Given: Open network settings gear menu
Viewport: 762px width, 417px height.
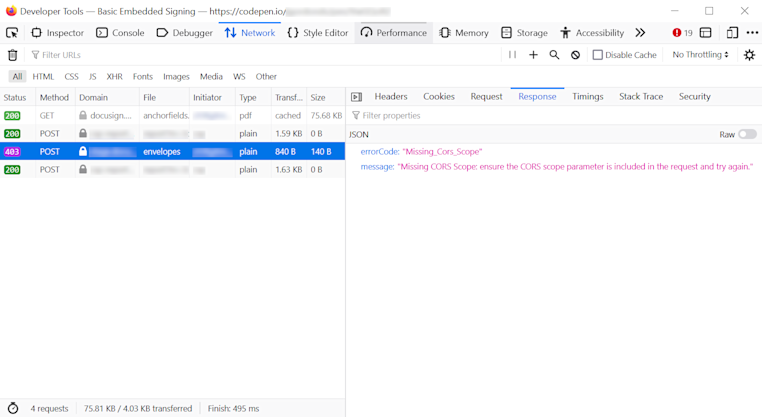Looking at the screenshot, I should pyautogui.click(x=749, y=55).
